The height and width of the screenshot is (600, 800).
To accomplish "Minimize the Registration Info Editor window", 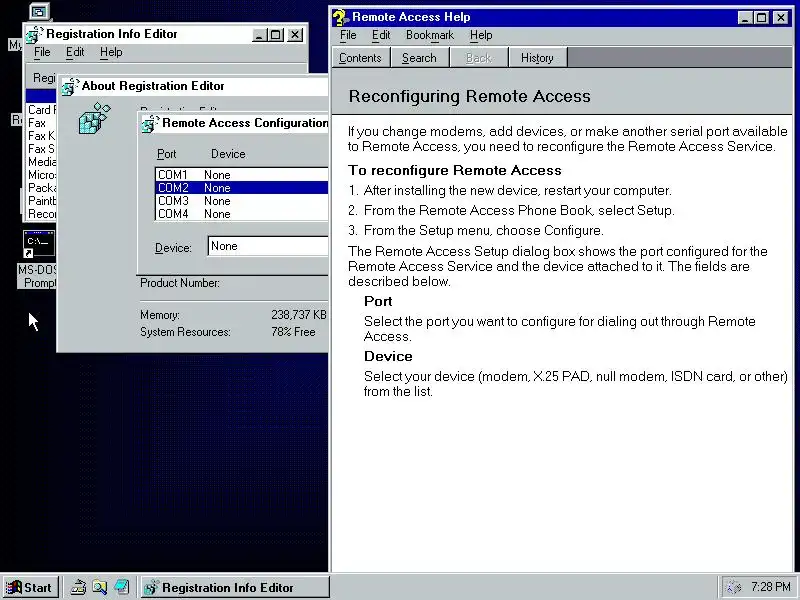I will pos(259,35).
